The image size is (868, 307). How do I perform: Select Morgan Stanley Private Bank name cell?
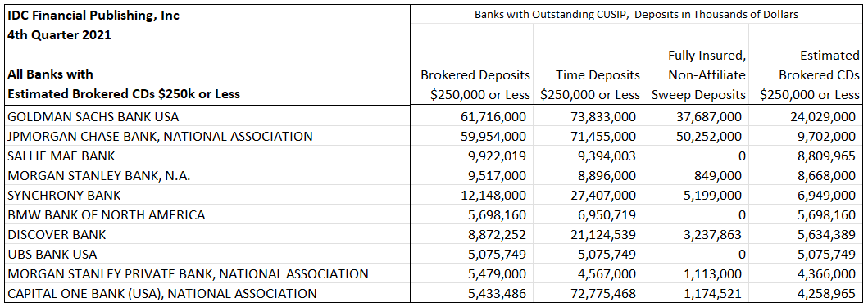[206, 273]
